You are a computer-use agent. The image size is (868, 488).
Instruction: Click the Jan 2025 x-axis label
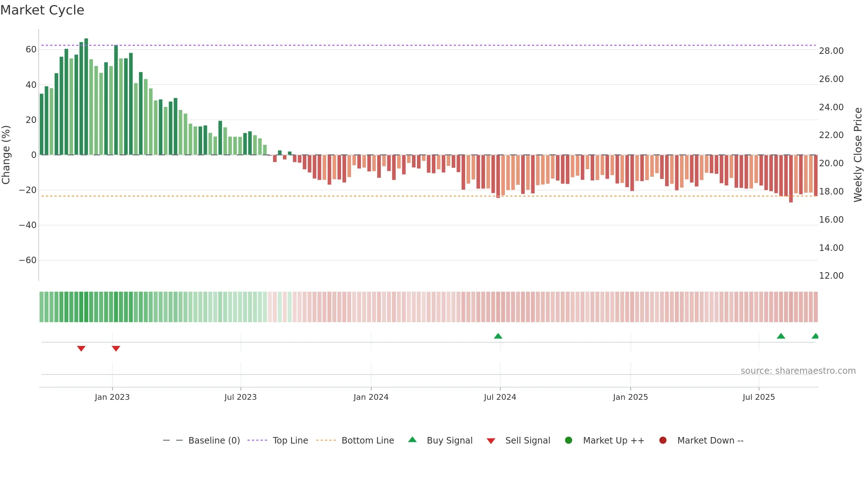(630, 397)
